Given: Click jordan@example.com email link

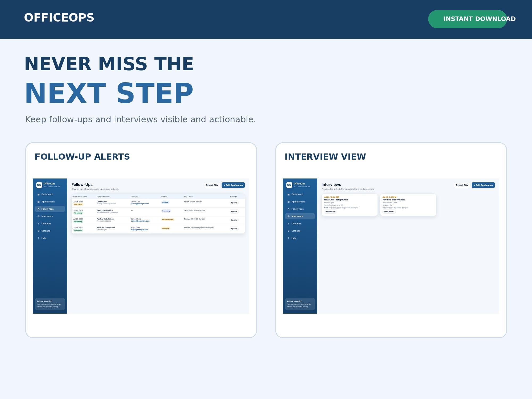Looking at the screenshot, I should (x=140, y=204).
